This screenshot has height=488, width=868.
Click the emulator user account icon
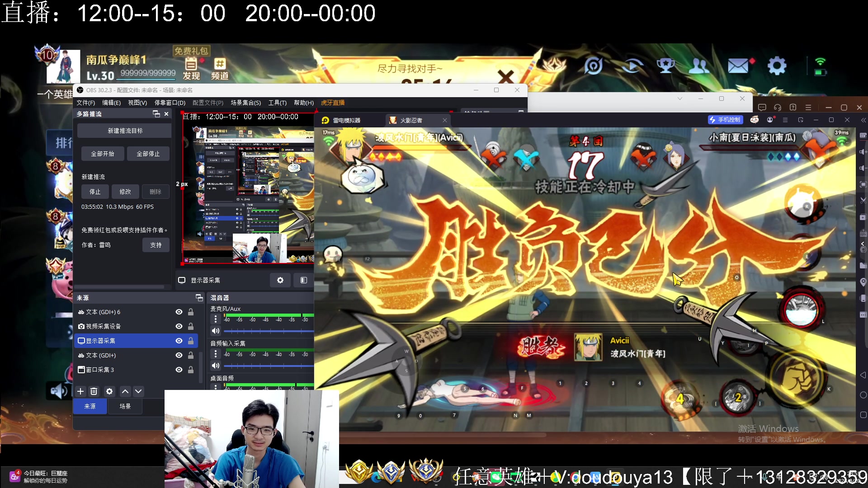[770, 120]
